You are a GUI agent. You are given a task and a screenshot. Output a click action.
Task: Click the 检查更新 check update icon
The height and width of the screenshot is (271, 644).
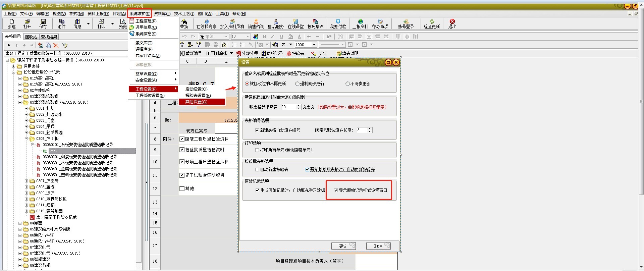click(x=432, y=24)
